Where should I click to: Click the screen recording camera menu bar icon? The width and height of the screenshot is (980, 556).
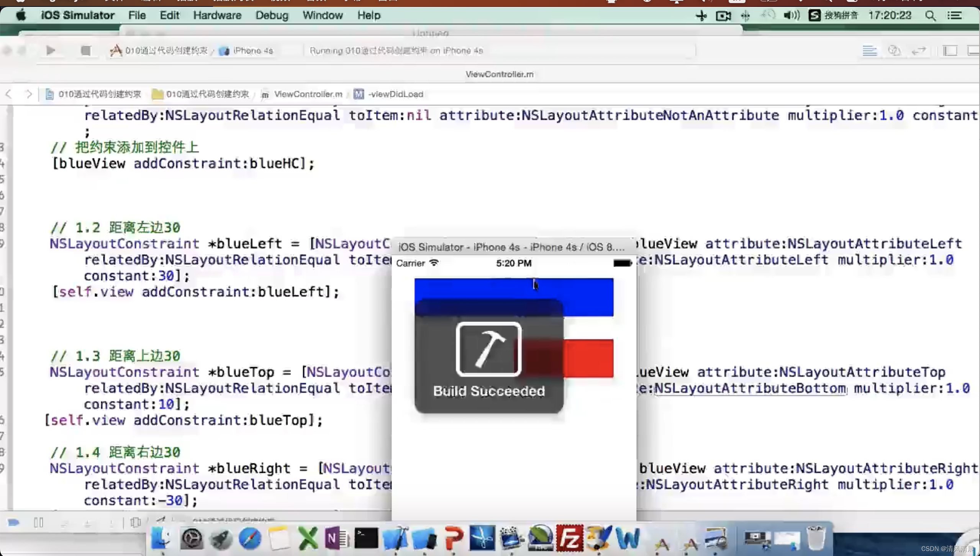click(x=723, y=16)
